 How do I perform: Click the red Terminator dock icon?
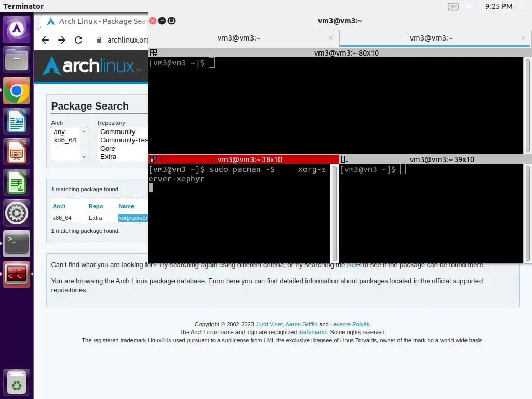coord(17,274)
